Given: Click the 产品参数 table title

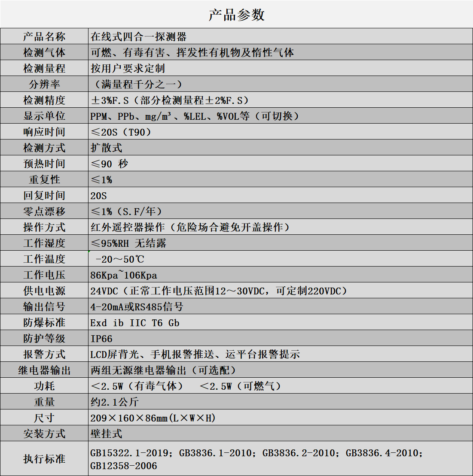Looking at the screenshot, I should tap(236, 15).
